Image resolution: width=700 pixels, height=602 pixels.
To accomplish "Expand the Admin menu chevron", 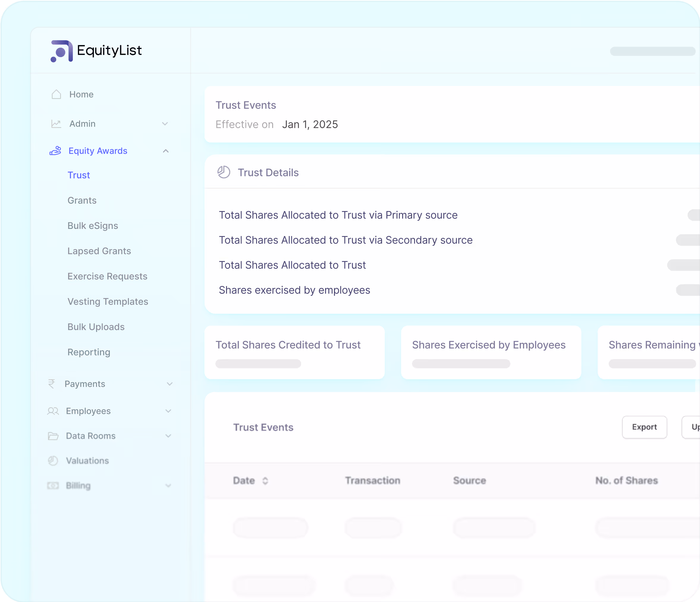I will coord(165,124).
